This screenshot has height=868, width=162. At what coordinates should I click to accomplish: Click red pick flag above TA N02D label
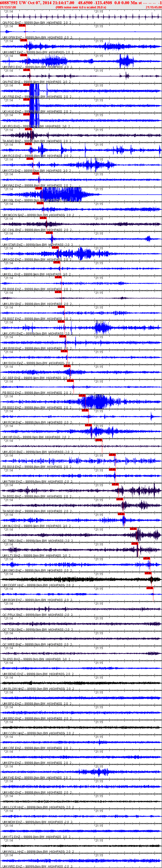click(x=120, y=499)
